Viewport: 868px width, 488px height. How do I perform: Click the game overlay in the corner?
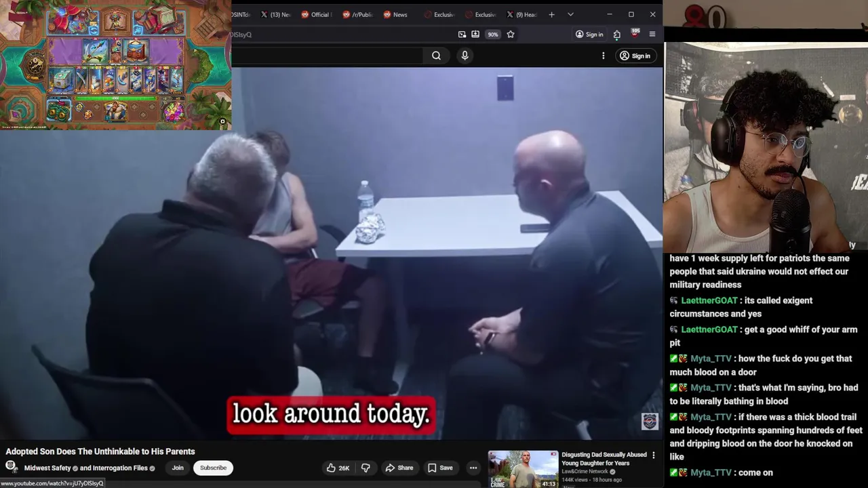(115, 64)
